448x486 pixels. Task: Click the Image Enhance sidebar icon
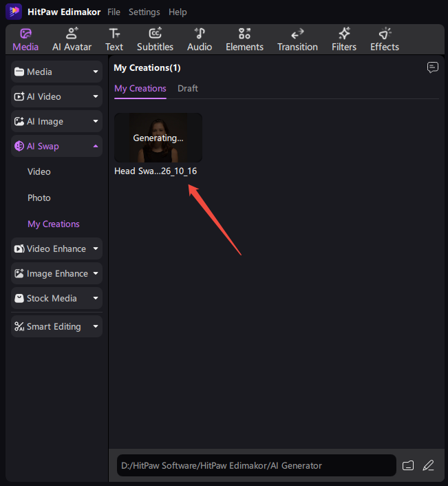coord(19,273)
